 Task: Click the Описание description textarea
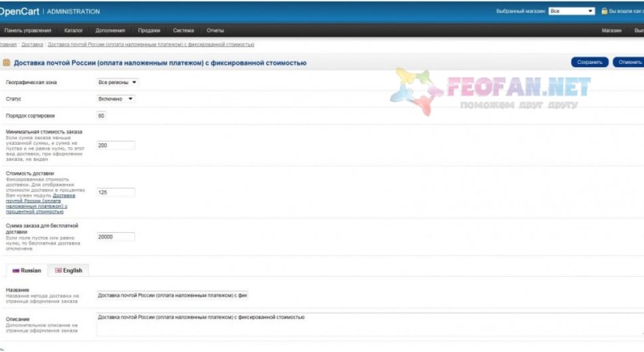pyautogui.click(x=370, y=325)
